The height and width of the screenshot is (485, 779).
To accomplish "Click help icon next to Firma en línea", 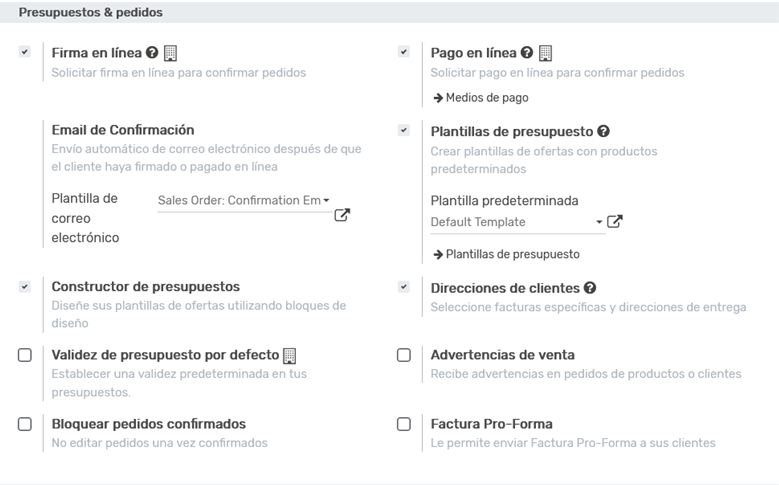I will click(152, 53).
